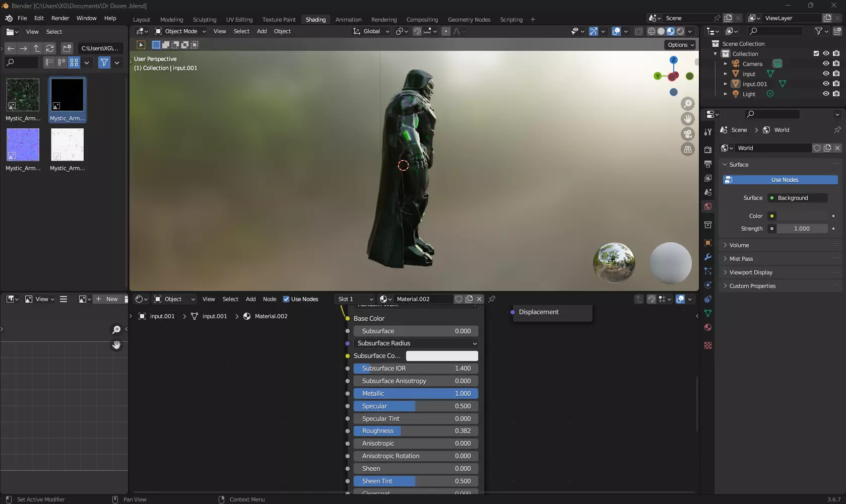The width and height of the screenshot is (846, 504).
Task: Open the Tool properties tab
Action: click(x=708, y=132)
